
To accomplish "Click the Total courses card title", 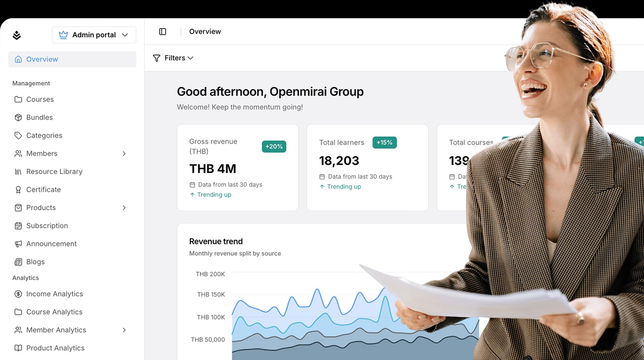I will [x=471, y=142].
